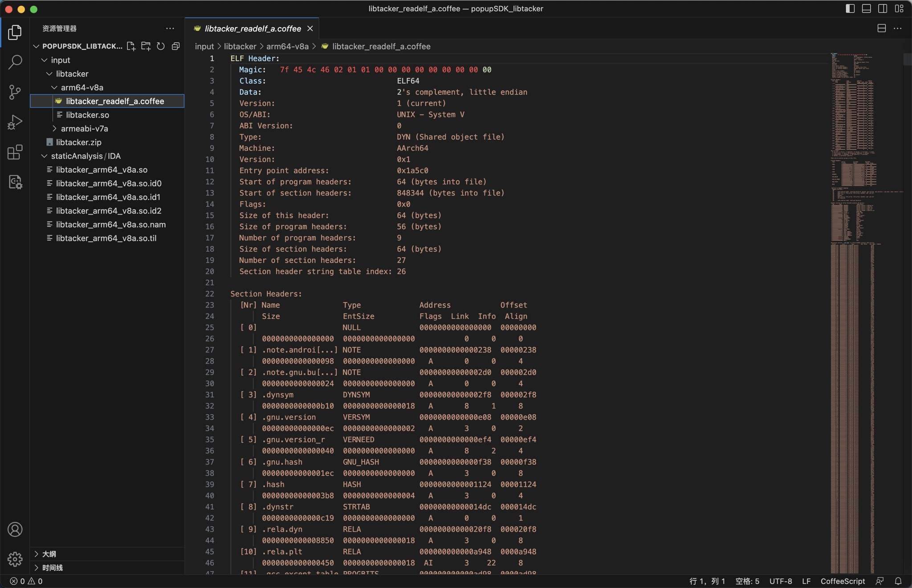Create a new folder in explorer
This screenshot has width=912, height=588.
[146, 46]
